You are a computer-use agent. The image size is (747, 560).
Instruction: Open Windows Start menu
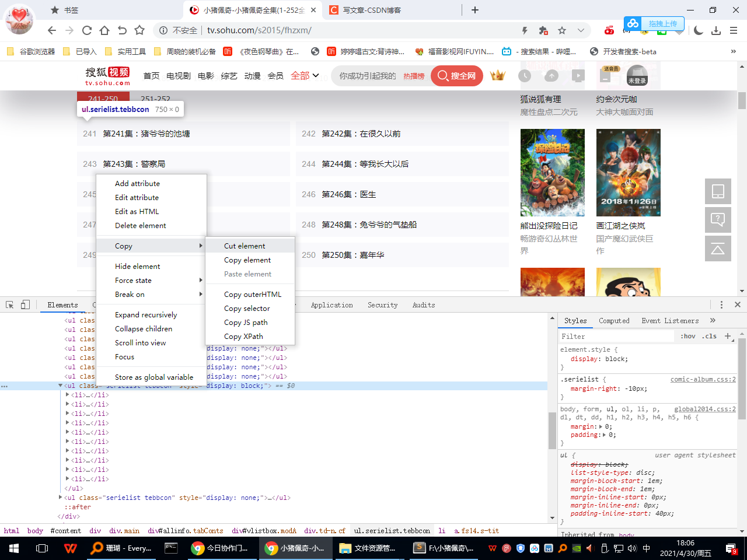14,548
